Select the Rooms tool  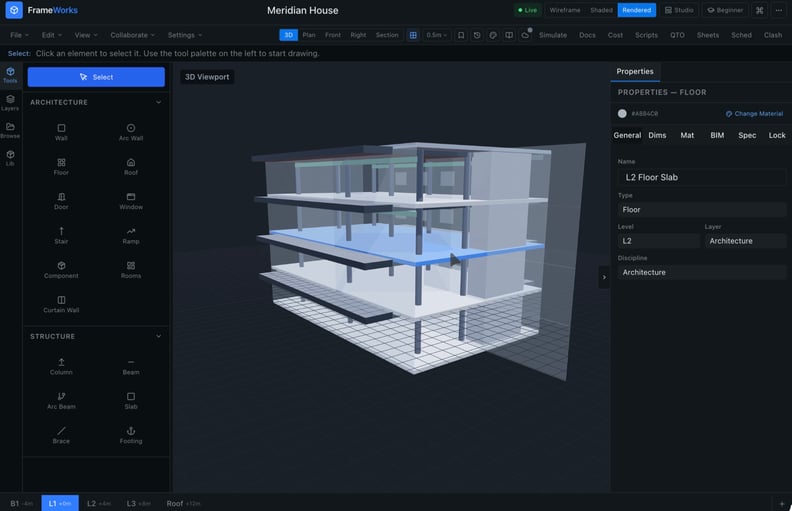(x=131, y=270)
